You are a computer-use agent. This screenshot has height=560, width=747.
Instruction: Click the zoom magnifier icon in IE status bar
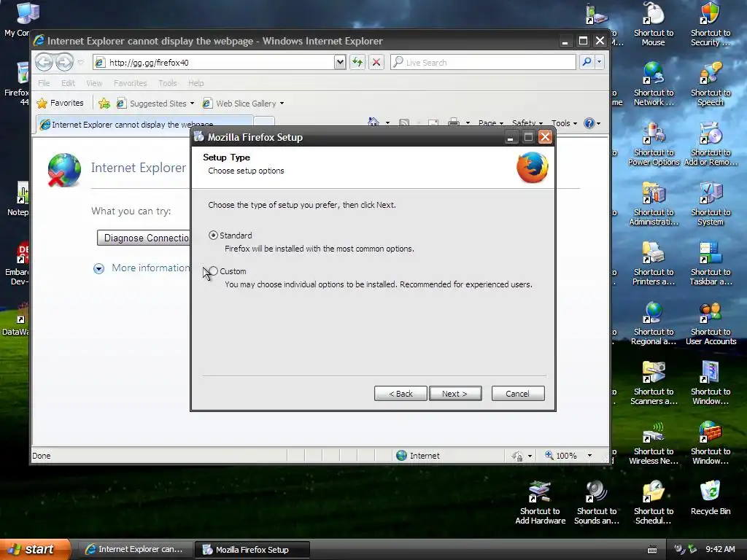[549, 455]
